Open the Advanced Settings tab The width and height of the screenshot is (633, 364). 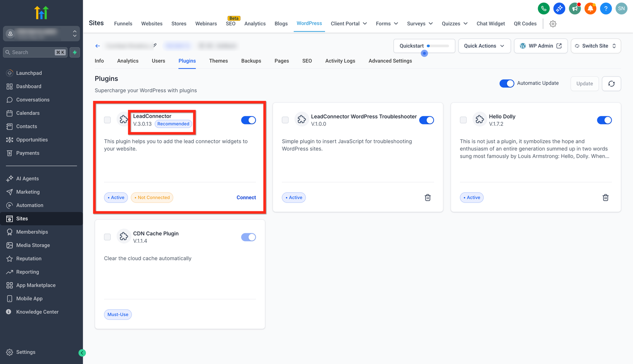click(x=390, y=61)
